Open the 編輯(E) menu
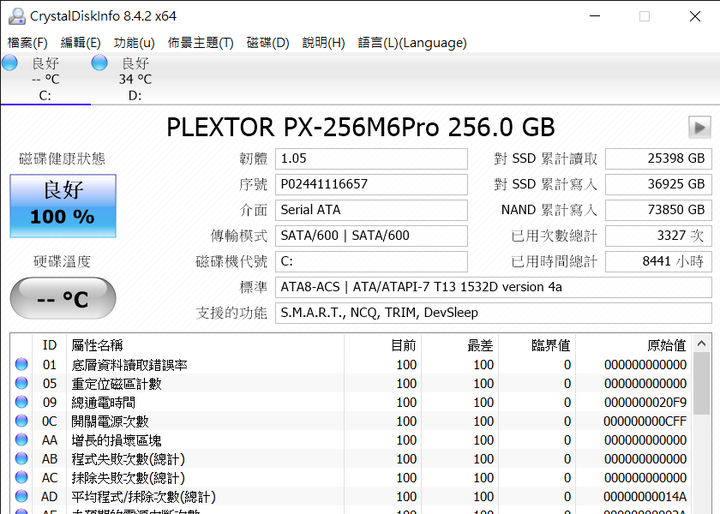This screenshot has width=720, height=514. click(80, 43)
